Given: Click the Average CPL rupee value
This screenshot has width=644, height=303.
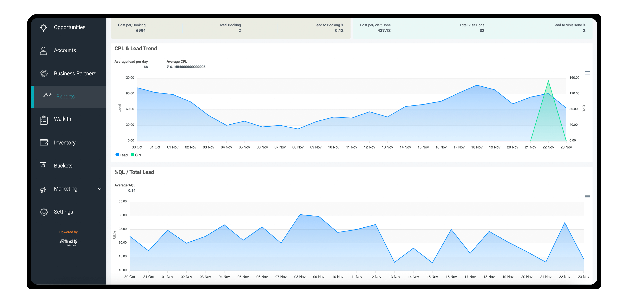Looking at the screenshot, I should pyautogui.click(x=186, y=67).
